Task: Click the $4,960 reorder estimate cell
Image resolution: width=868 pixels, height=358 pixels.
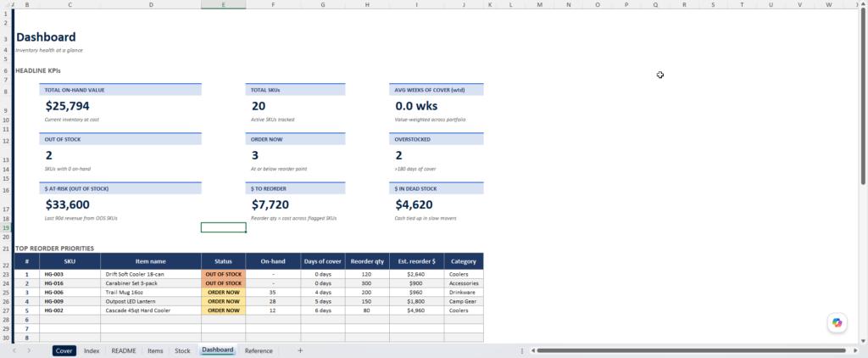Action: pos(416,310)
